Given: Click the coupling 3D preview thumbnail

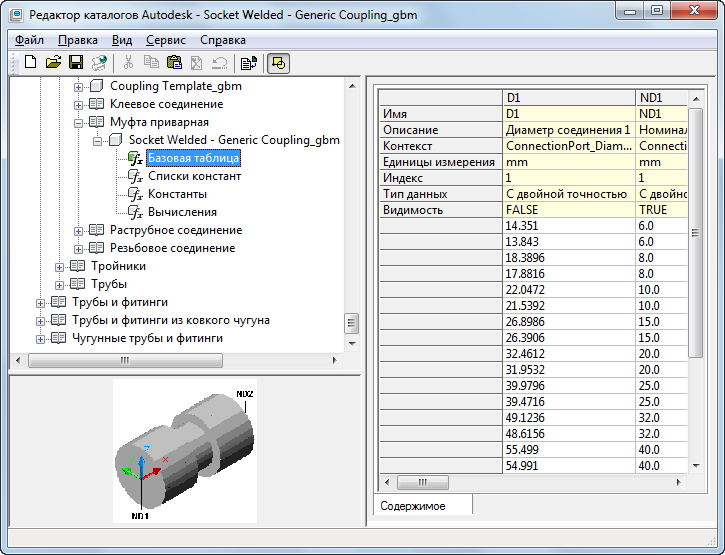Looking at the screenshot, I should coord(185,451).
